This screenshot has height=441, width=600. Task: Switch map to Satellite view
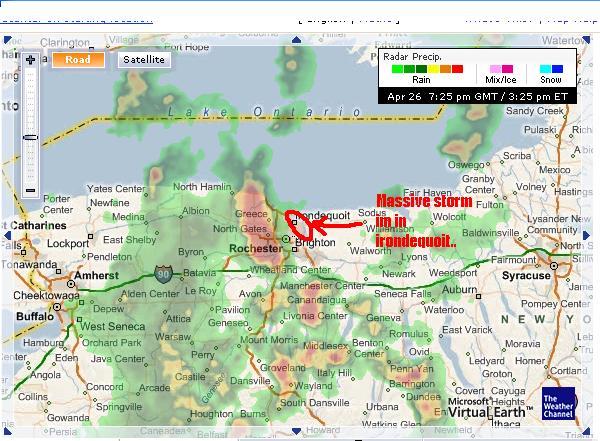(x=144, y=60)
